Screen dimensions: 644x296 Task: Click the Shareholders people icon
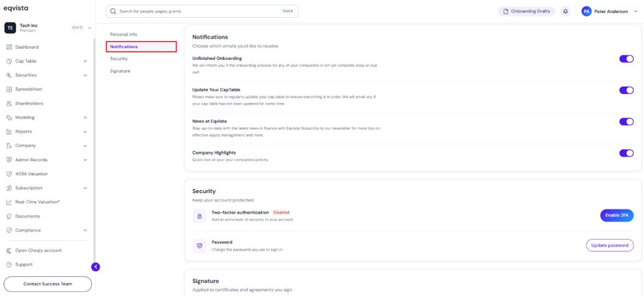pos(9,104)
